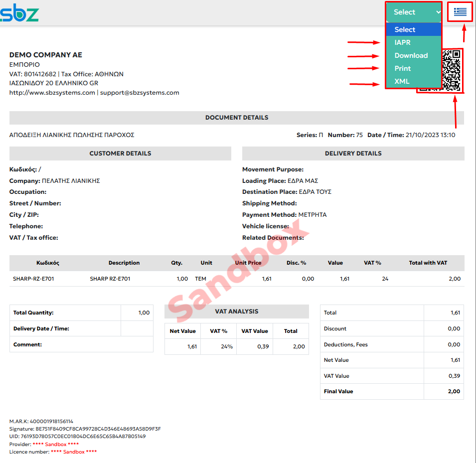Click the Customer Details section header
Image resolution: width=476 pixels, height=463 pixels.
pyautogui.click(x=120, y=154)
